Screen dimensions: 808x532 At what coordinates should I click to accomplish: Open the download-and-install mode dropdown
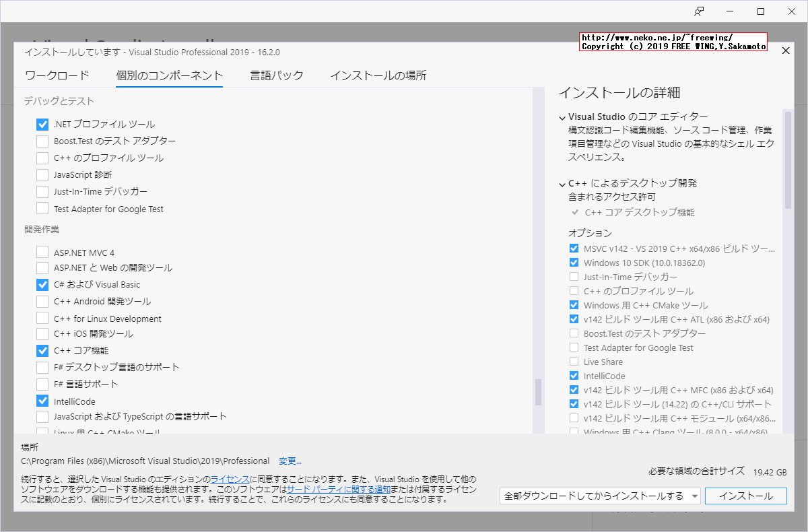coord(696,496)
